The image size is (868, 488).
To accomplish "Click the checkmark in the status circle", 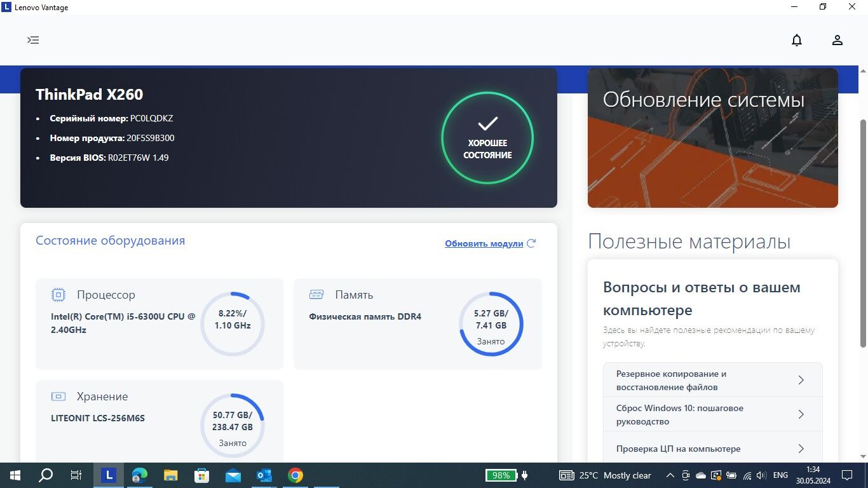I will click(x=487, y=124).
